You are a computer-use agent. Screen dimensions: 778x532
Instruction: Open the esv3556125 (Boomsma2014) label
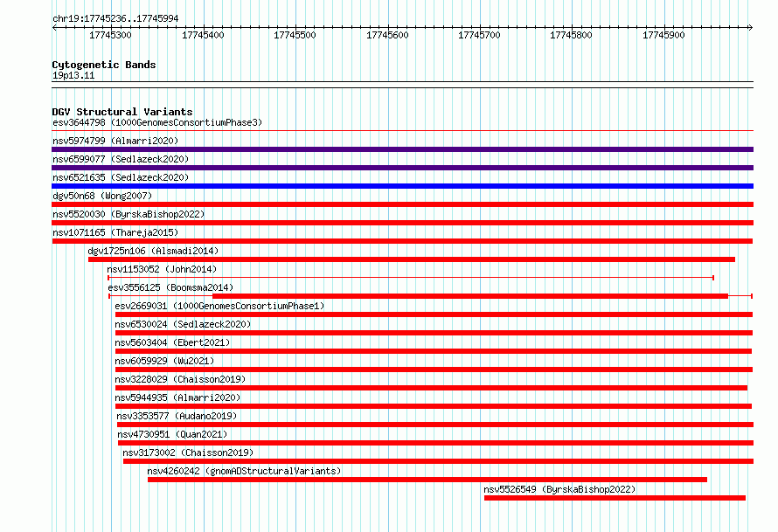[x=170, y=287]
